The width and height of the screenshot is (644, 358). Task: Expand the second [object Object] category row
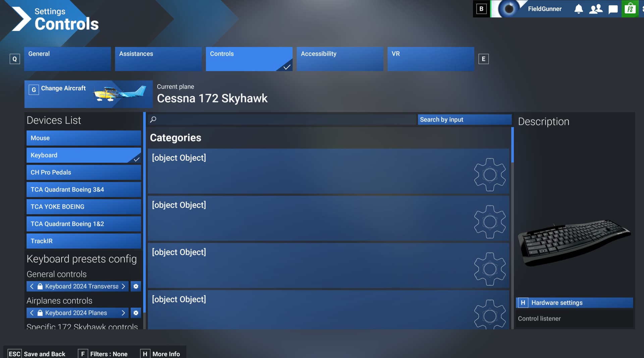point(328,218)
